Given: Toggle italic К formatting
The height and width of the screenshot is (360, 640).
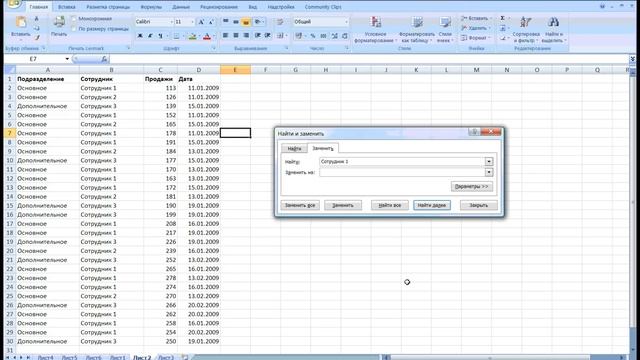Looking at the screenshot, I should 150,36.
